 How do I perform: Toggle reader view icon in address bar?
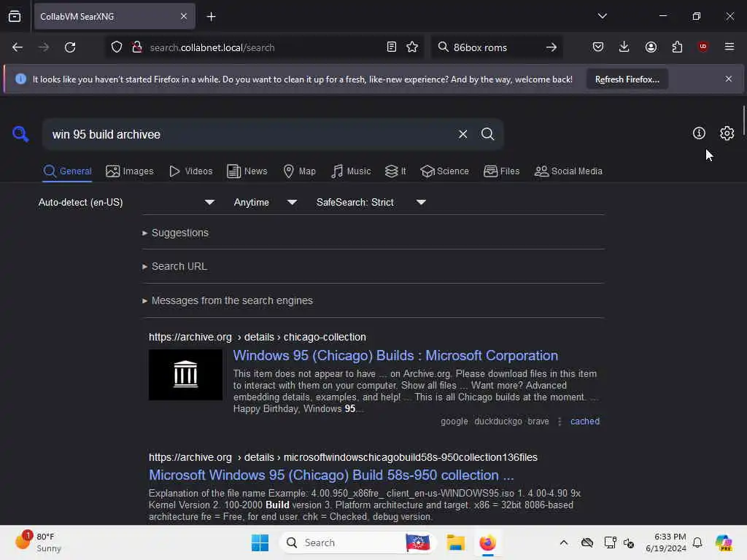click(391, 47)
